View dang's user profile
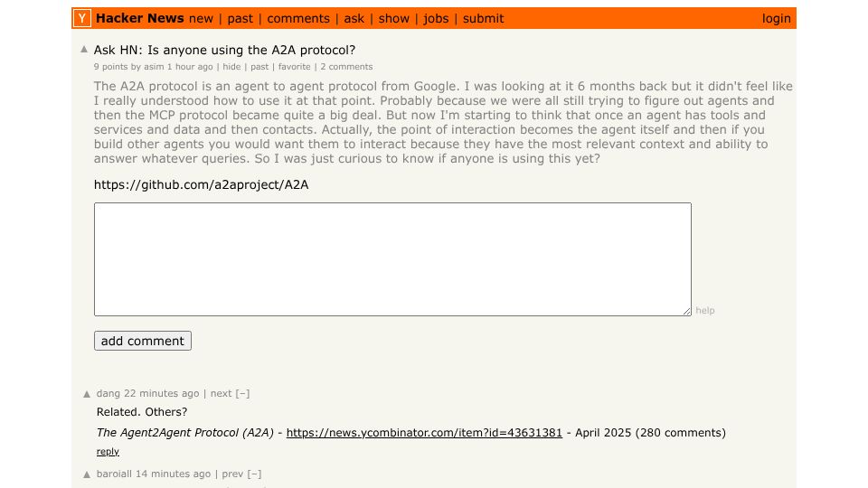868x488 pixels. 108,393
